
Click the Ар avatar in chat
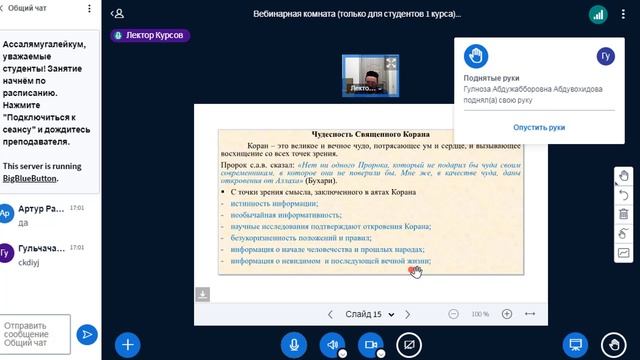click(6, 213)
